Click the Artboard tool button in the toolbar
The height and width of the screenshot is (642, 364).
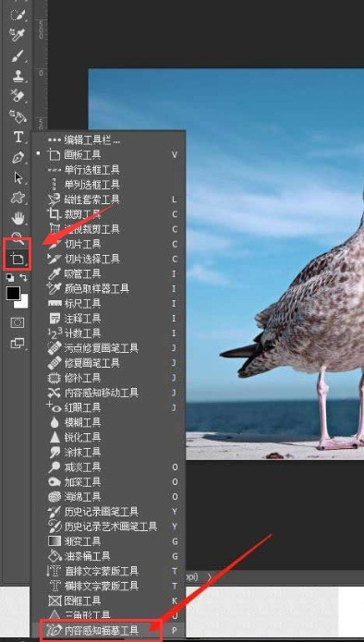click(18, 259)
